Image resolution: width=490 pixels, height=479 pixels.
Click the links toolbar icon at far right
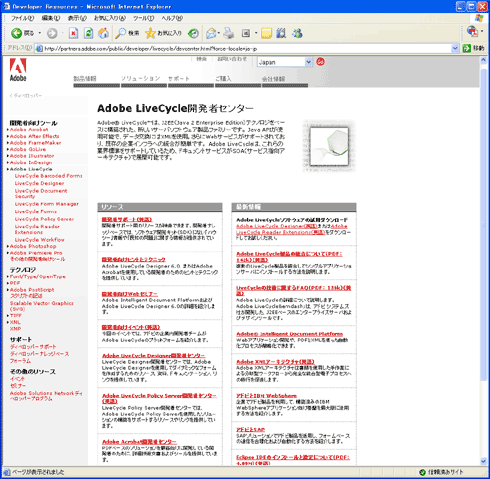pyautogui.click(x=472, y=32)
